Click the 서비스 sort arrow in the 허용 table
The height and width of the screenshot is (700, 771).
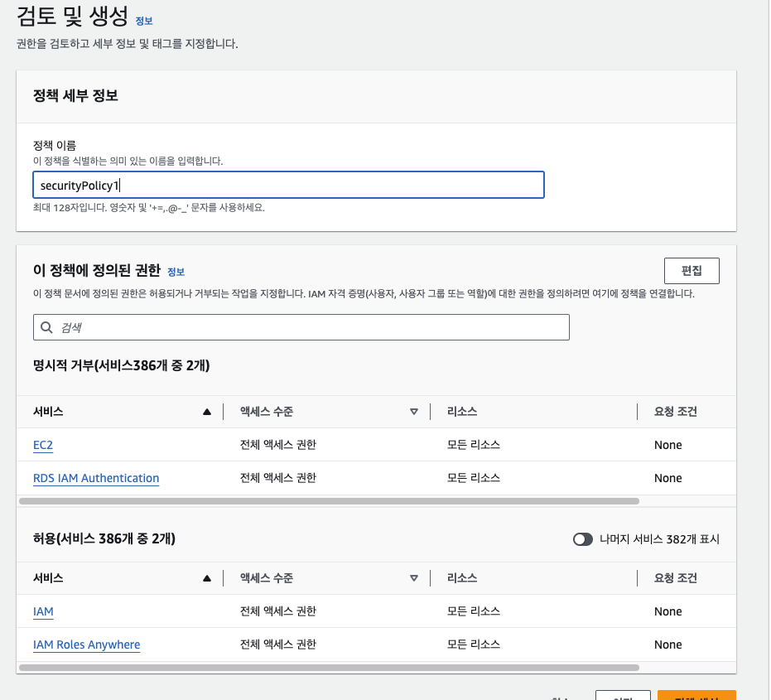pos(207,578)
